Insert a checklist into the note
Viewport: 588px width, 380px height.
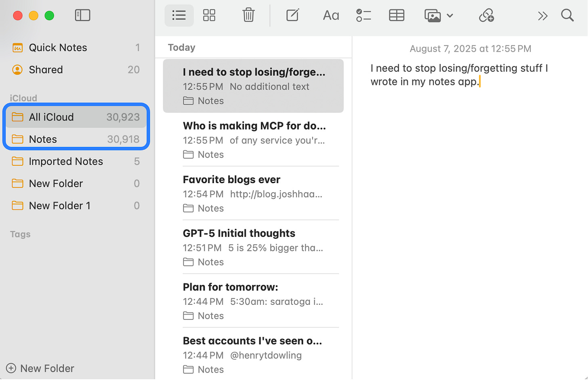point(363,15)
